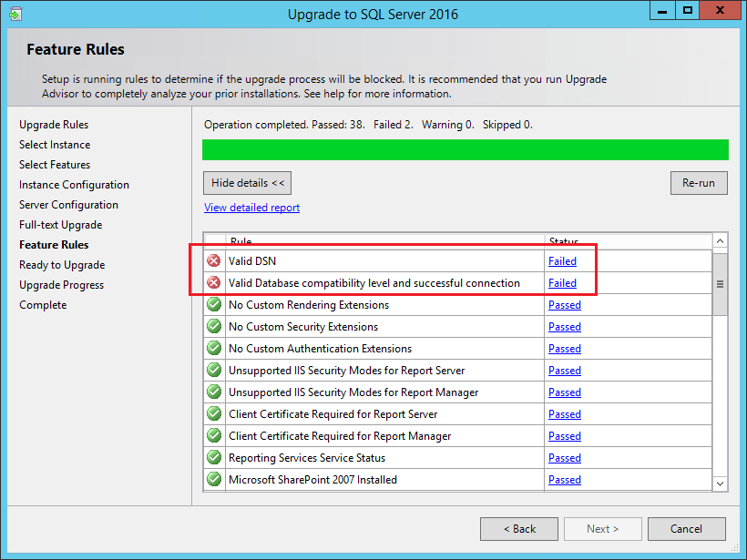
Task: Click the green check for Unsupported IIS Security Modes rule
Action: (213, 370)
